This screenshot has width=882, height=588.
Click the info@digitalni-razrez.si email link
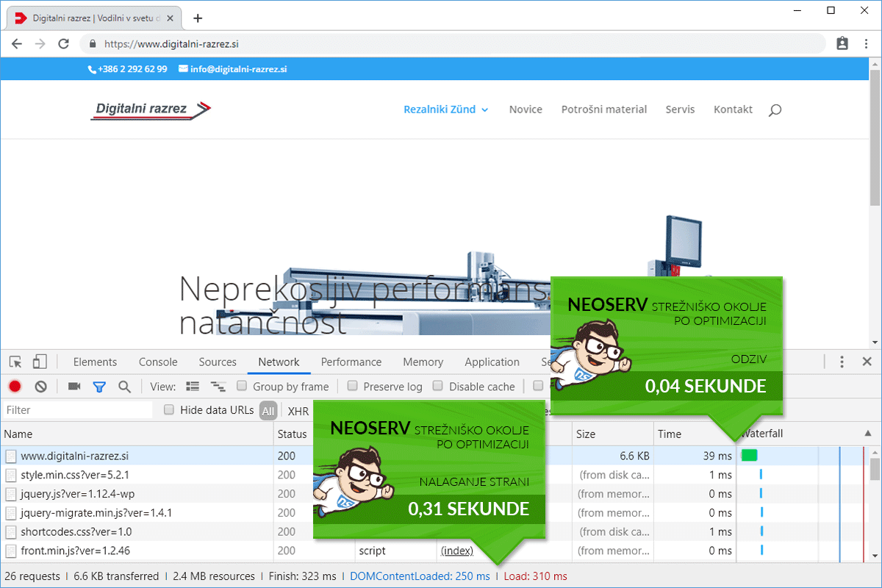point(238,69)
